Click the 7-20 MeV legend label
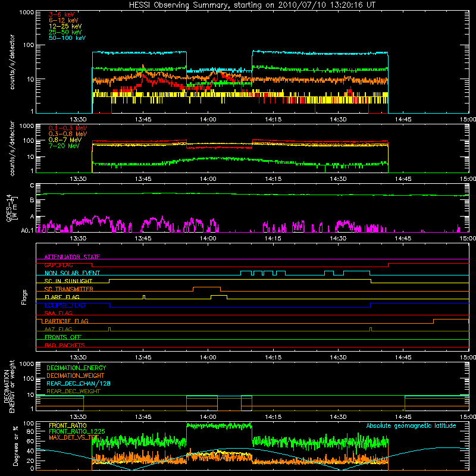This screenshot has width=476, height=476. coord(64,146)
